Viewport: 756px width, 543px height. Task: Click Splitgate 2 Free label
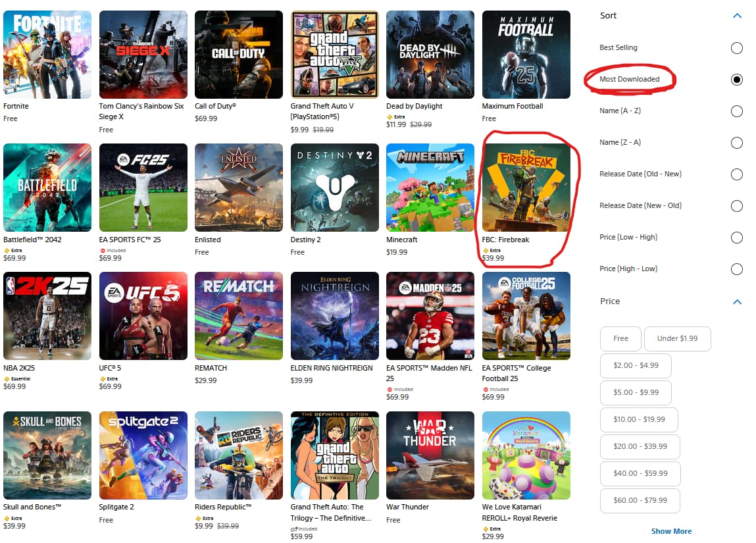[106, 520]
